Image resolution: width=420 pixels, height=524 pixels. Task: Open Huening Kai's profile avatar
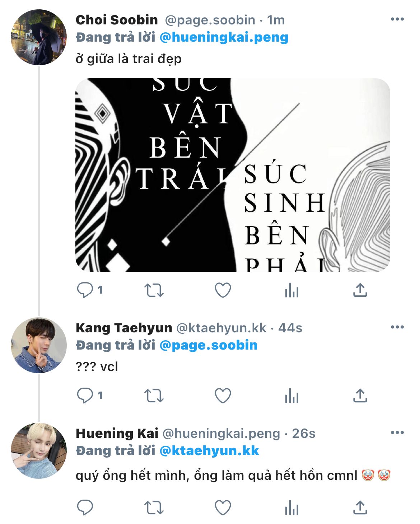click(39, 451)
